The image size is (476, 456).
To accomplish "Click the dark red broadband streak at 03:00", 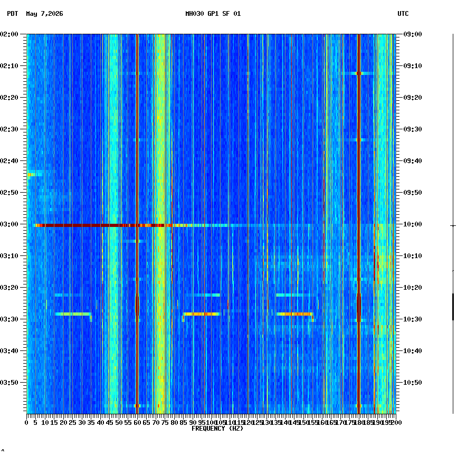I will pyautogui.click(x=100, y=225).
